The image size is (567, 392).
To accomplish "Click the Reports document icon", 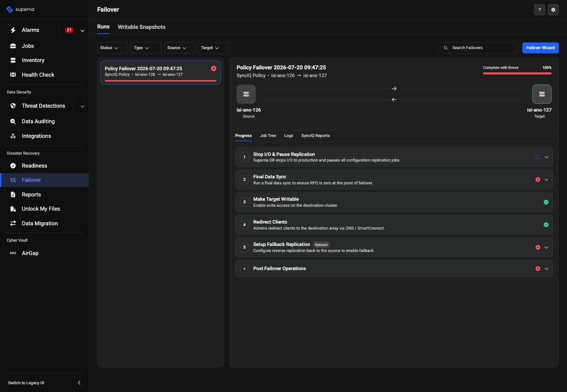I will coord(13,195).
